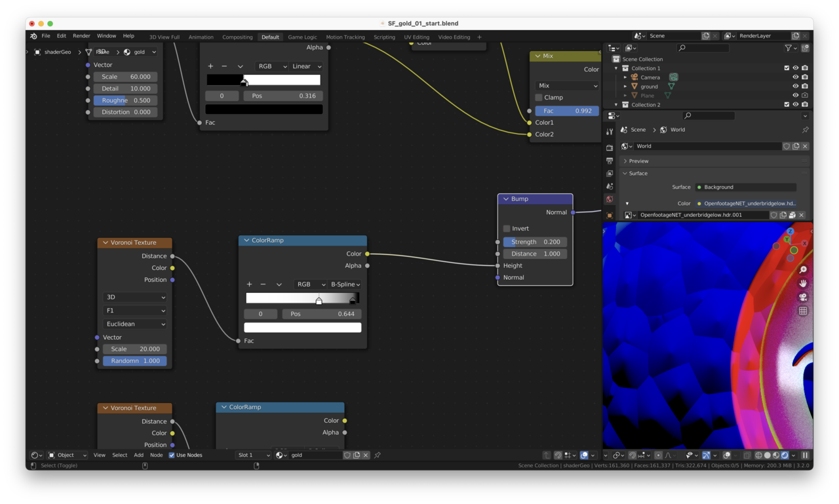The width and height of the screenshot is (839, 504).
Task: Unlink the World datablock X icon
Action: point(805,146)
